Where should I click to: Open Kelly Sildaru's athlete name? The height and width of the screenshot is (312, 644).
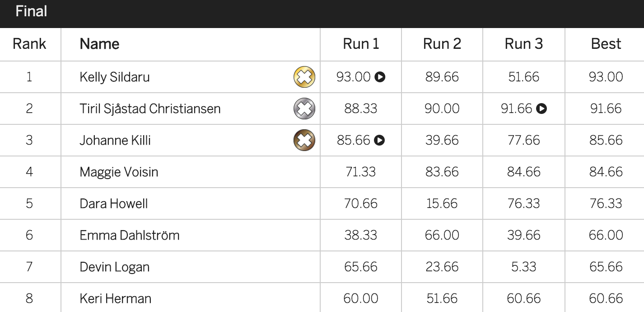(115, 77)
